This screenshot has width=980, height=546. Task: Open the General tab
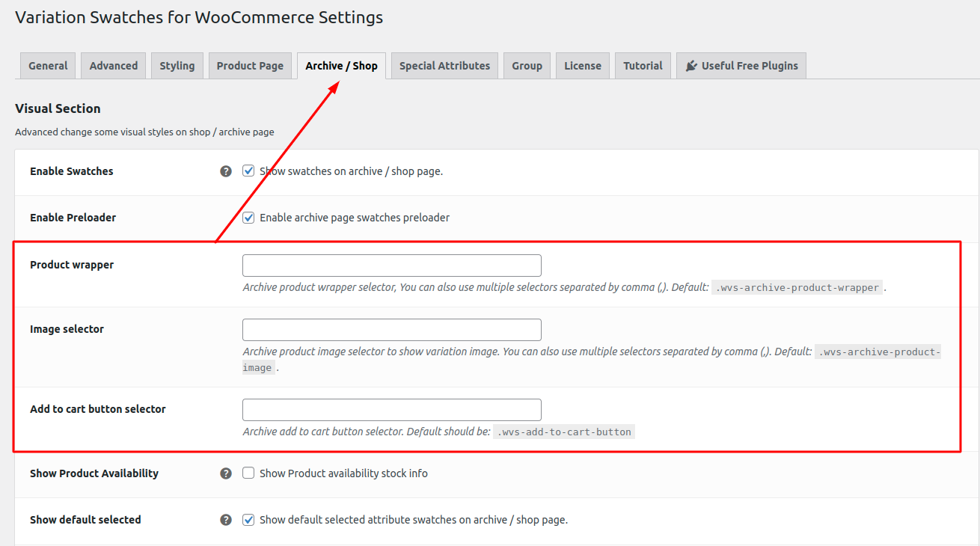48,66
